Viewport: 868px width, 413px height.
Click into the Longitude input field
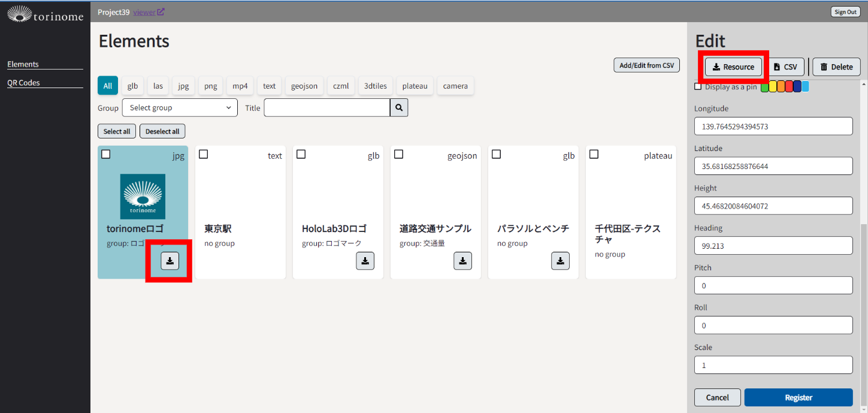tap(773, 126)
